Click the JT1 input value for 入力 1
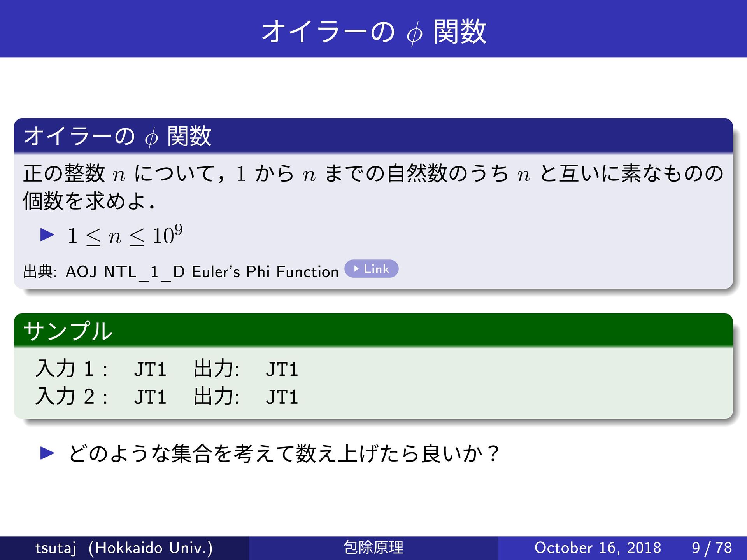The height and width of the screenshot is (560, 747). point(150,369)
